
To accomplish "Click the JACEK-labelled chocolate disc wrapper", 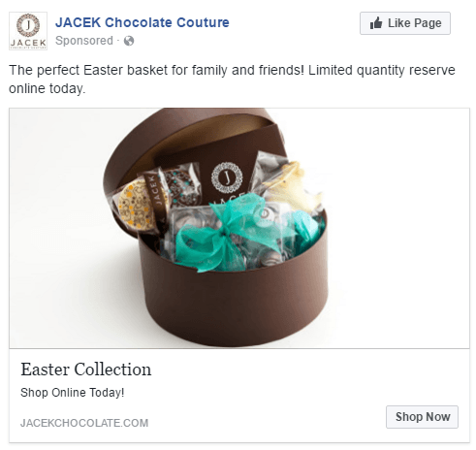I will (138, 203).
